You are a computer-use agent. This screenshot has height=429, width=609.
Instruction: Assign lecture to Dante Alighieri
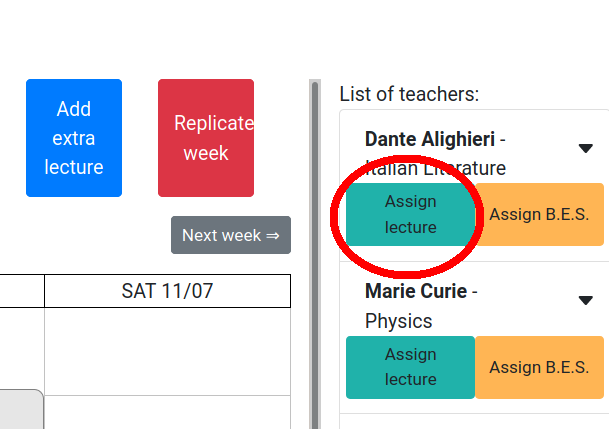[411, 214]
